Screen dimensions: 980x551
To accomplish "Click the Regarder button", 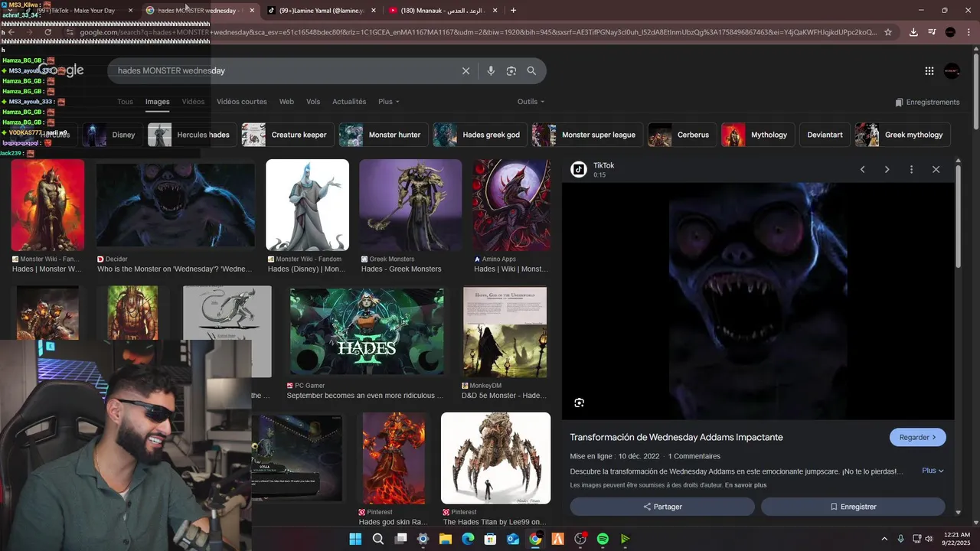I will tap(917, 437).
